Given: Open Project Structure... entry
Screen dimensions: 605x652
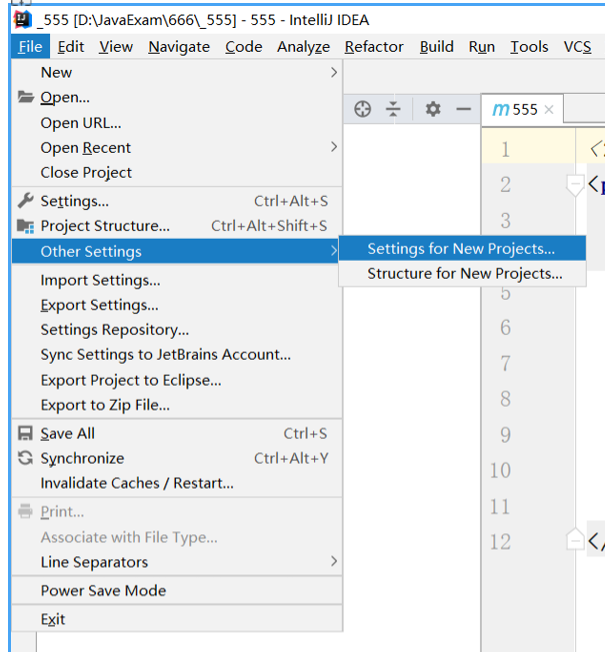Looking at the screenshot, I should (x=177, y=226).
